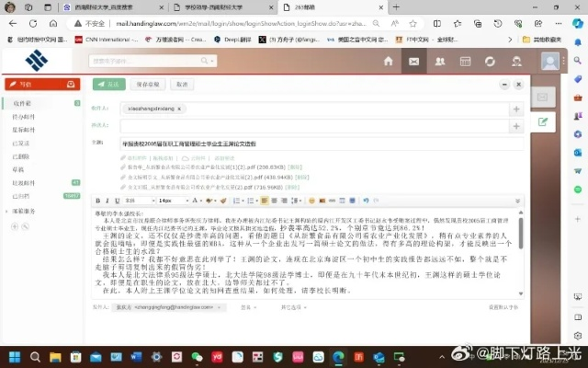
Task: Insert emoji smiley in editor toolbar
Action: (x=311, y=201)
